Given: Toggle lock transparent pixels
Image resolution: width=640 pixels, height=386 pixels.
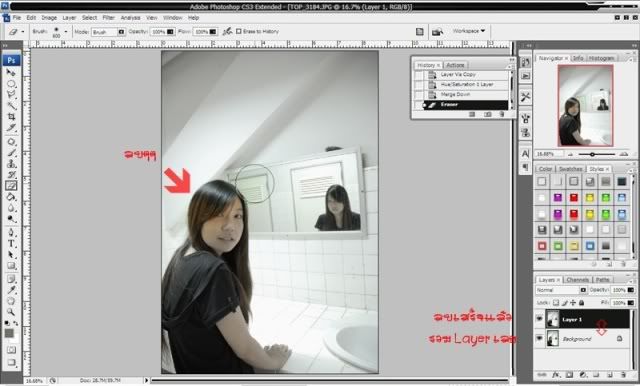Looking at the screenshot, I should tap(556, 303).
